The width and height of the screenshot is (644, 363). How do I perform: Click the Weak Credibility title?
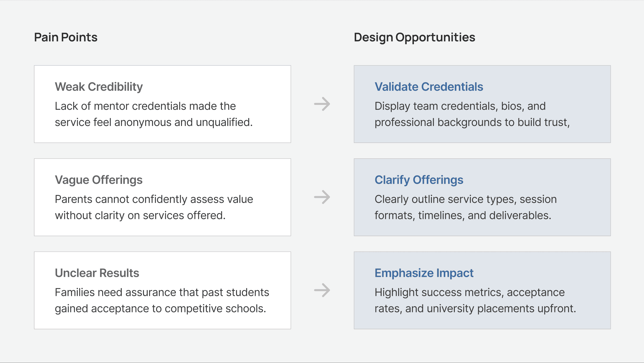99,87
